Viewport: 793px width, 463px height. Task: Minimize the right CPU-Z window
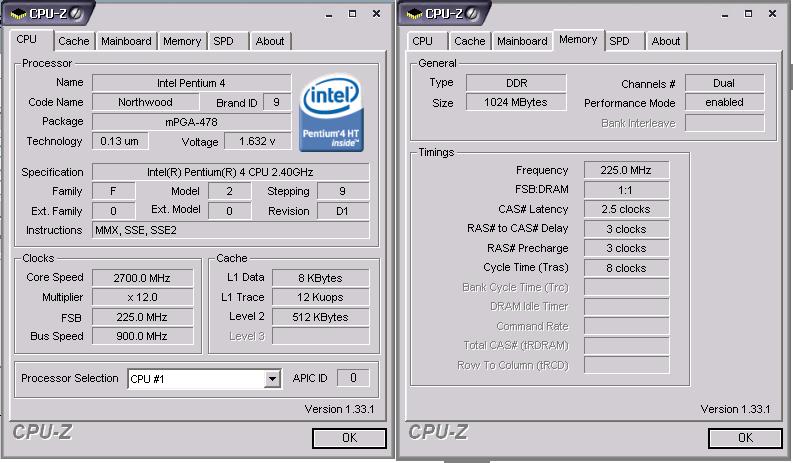pyautogui.click(x=725, y=14)
